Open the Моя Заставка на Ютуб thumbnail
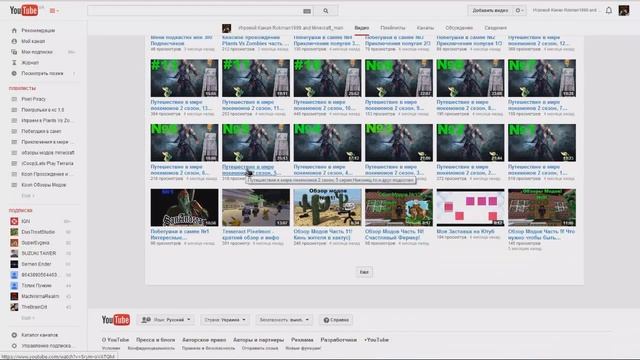Viewport: 640px width, 360px height. [x=471, y=207]
